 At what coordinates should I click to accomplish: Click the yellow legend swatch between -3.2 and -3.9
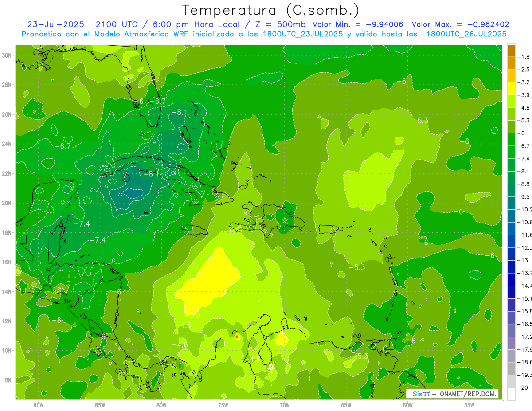point(511,89)
